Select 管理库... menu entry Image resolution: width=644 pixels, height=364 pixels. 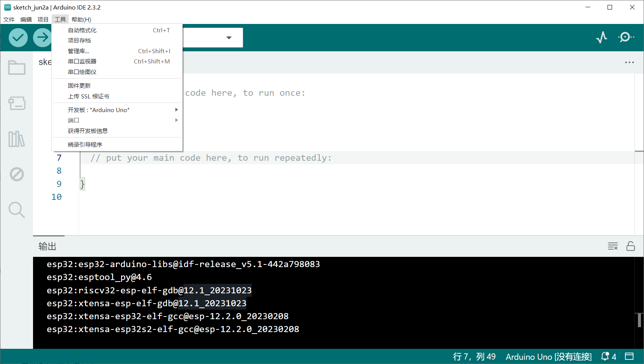pyautogui.click(x=117, y=51)
